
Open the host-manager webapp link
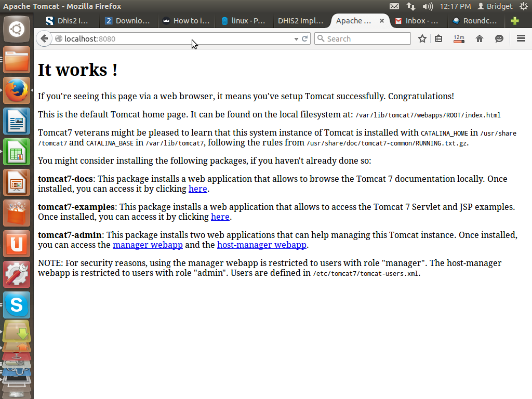coord(262,245)
